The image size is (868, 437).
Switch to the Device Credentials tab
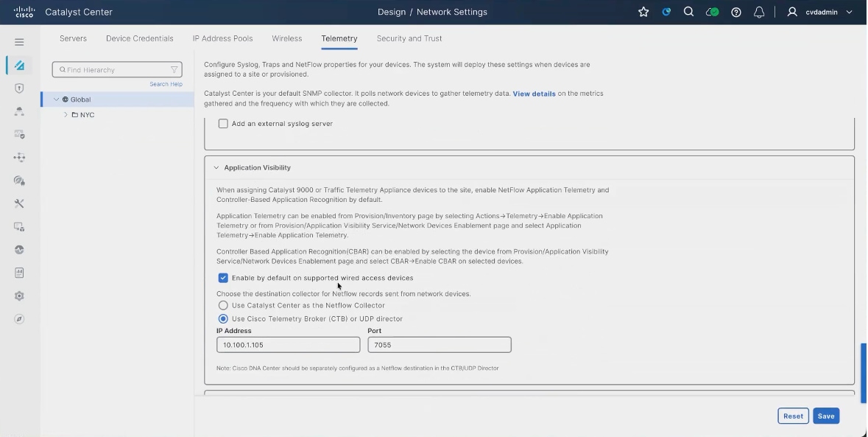pyautogui.click(x=139, y=38)
